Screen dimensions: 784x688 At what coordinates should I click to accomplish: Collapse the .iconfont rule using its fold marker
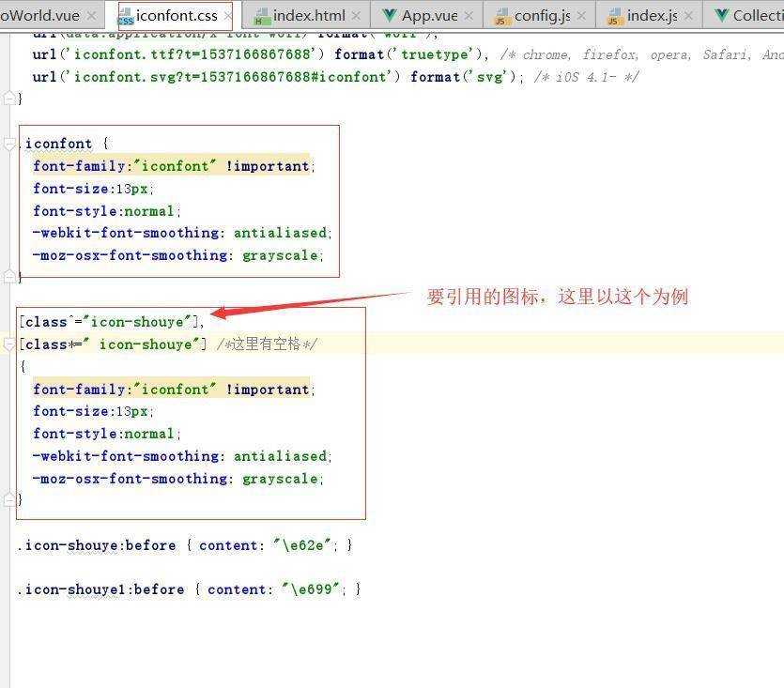click(x=9, y=144)
